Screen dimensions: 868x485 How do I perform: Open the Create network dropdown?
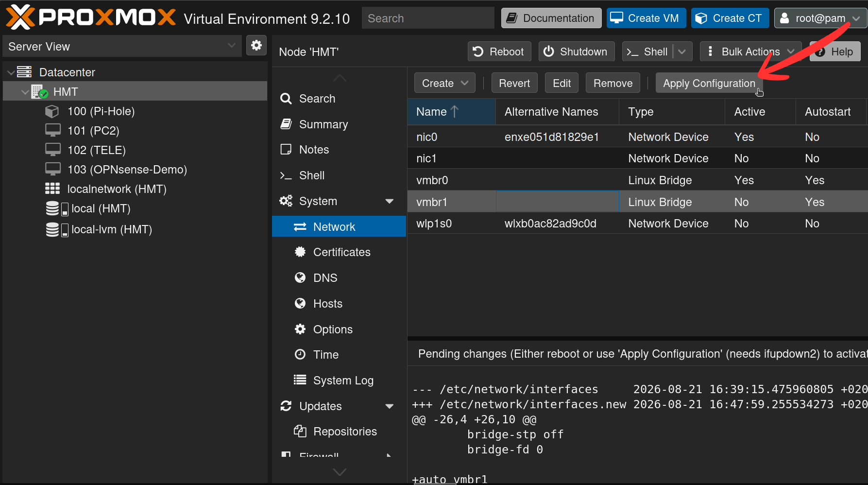click(x=444, y=83)
